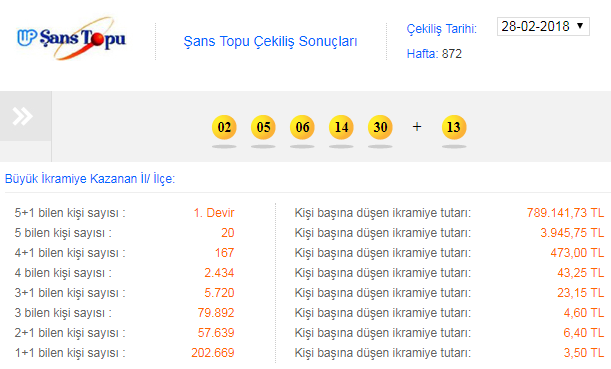This screenshot has height=369, width=611.
Task: Click the yellow ball numbered 05
Action: tap(263, 127)
